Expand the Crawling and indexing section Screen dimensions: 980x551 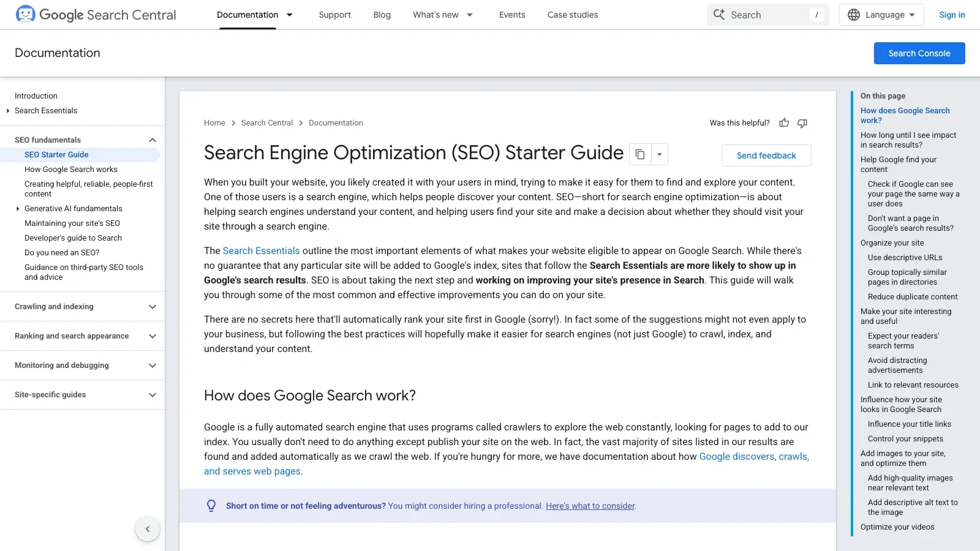[x=153, y=307]
